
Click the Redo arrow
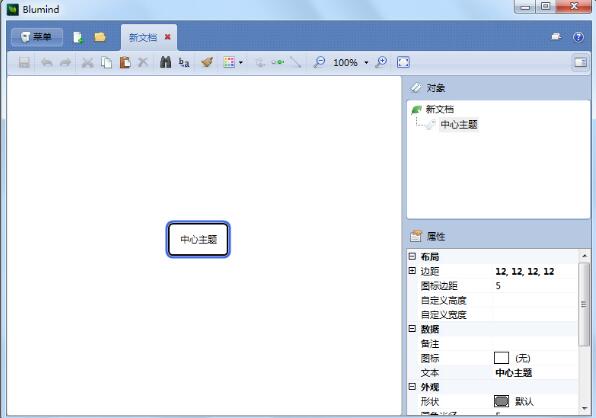coord(65,62)
